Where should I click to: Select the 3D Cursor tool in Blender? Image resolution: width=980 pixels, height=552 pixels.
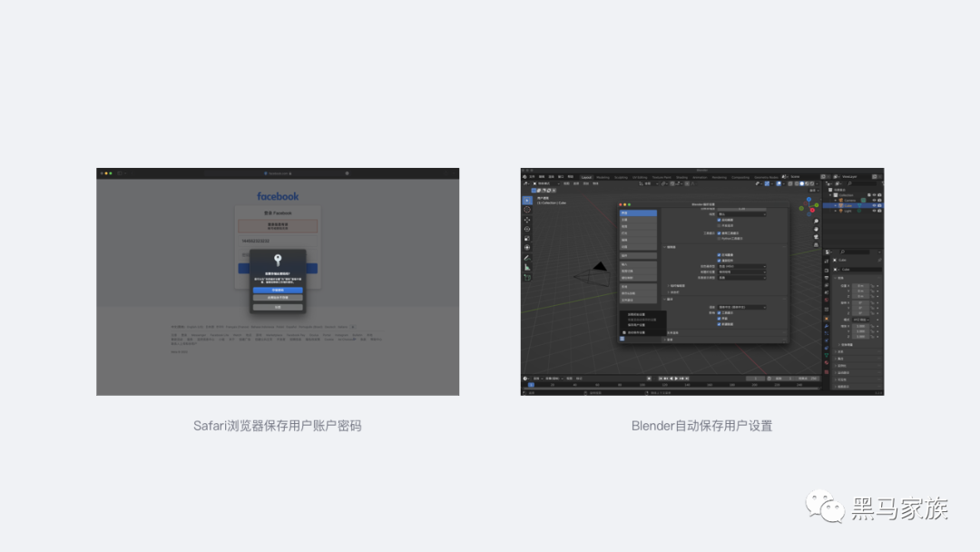pyautogui.click(x=527, y=210)
